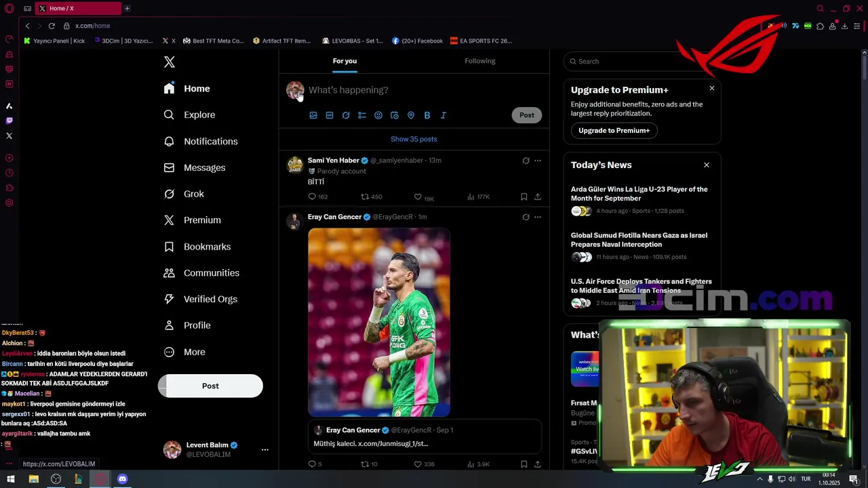Toggle bold text in composer

point(427,115)
